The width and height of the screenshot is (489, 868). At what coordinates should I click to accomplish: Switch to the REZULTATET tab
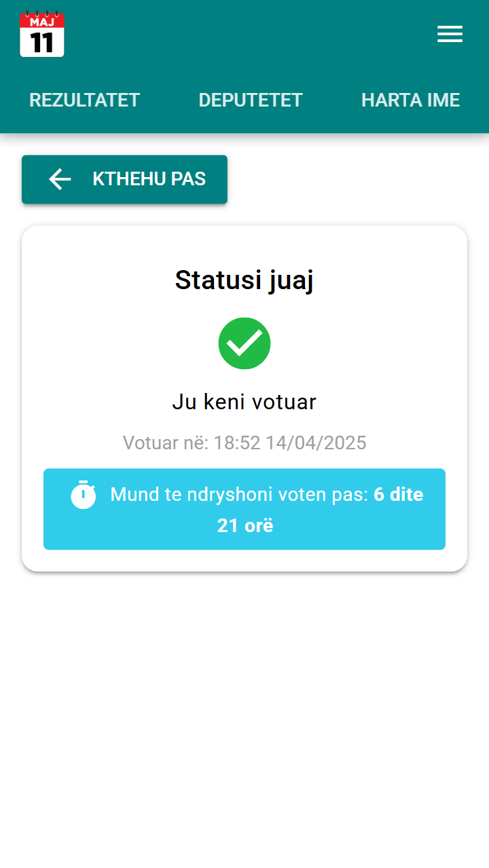tap(84, 100)
